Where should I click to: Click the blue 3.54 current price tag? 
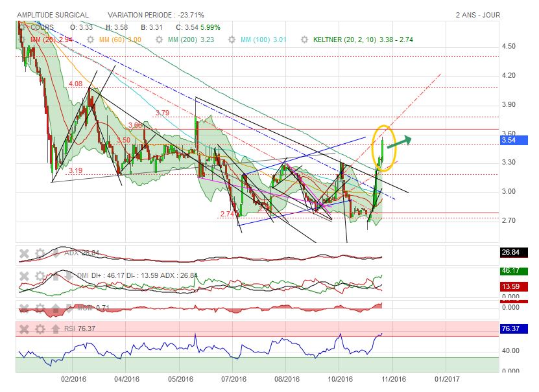point(514,140)
